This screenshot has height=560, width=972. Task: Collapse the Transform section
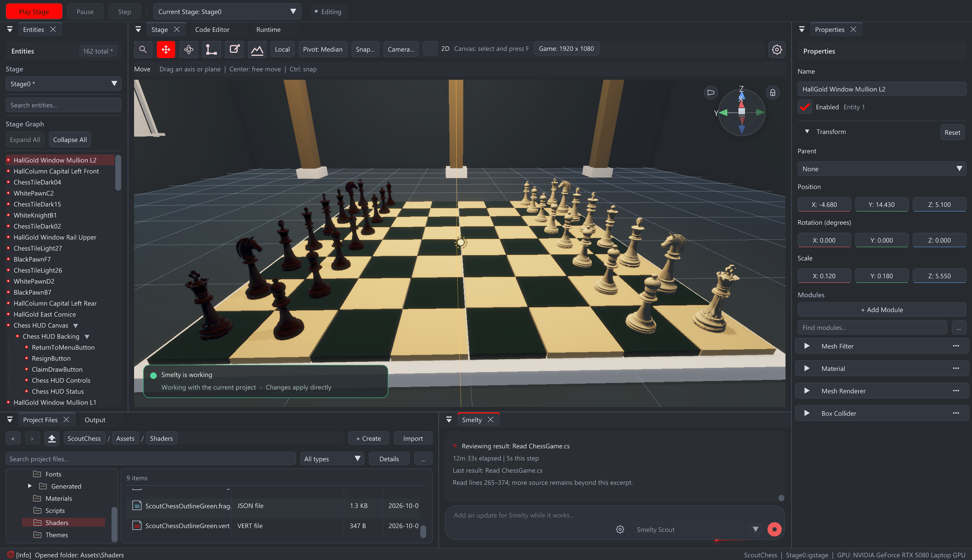[807, 131]
